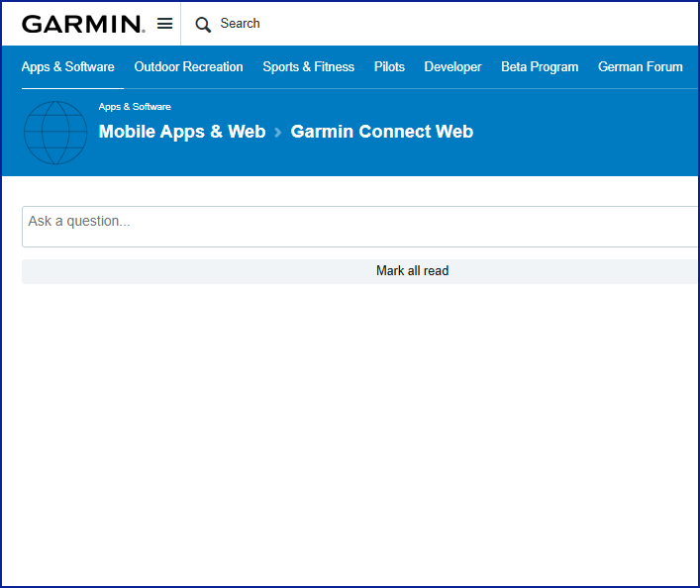Click the Garmin Connect Web title link

381,132
